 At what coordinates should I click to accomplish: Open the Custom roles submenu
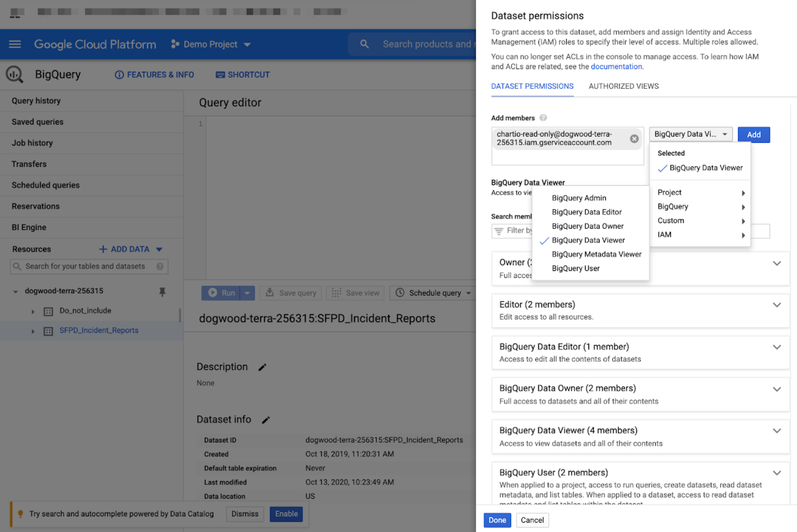tap(700, 221)
